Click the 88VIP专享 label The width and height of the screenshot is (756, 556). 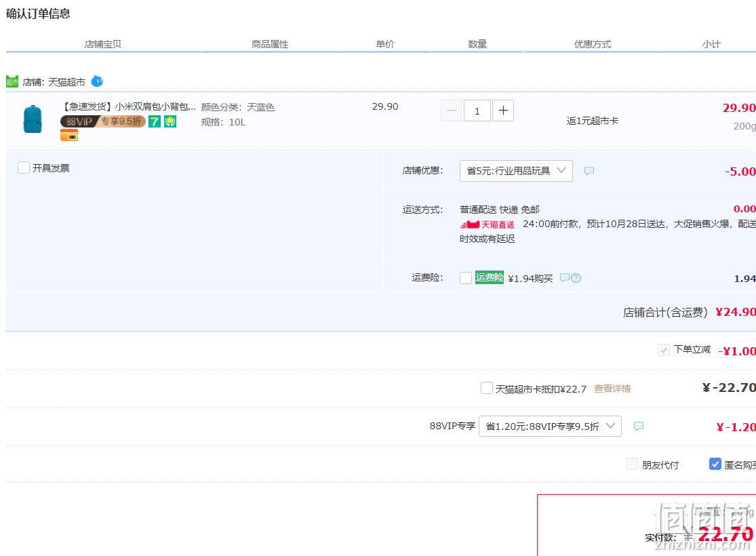452,426
